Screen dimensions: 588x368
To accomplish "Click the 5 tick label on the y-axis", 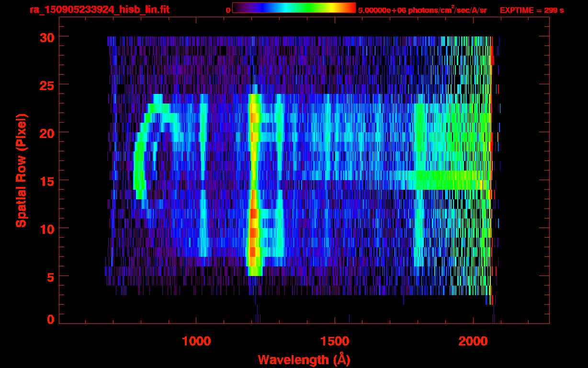I will pos(50,276).
